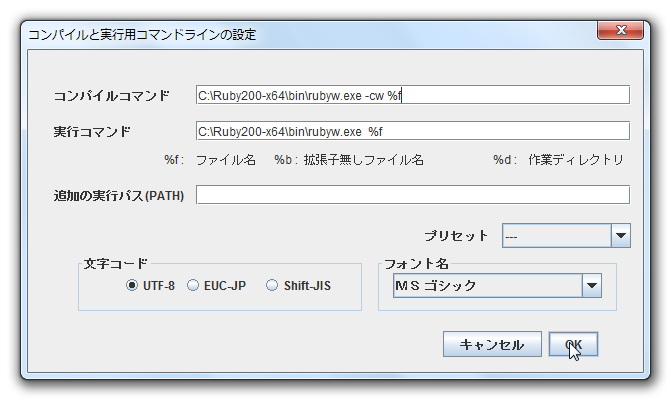
Task: Select the EUC-JP encoding radio button
Action: pyautogui.click(x=193, y=285)
